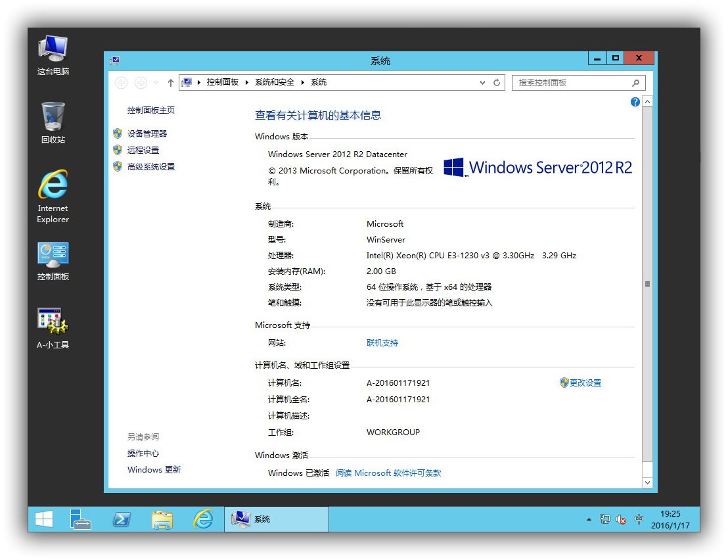
Task: Maximize the 系统 window
Action: (x=615, y=58)
